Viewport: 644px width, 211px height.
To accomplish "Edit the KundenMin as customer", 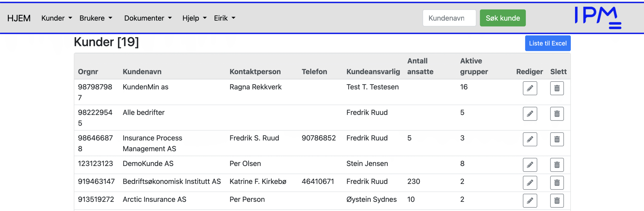I will [x=530, y=88].
